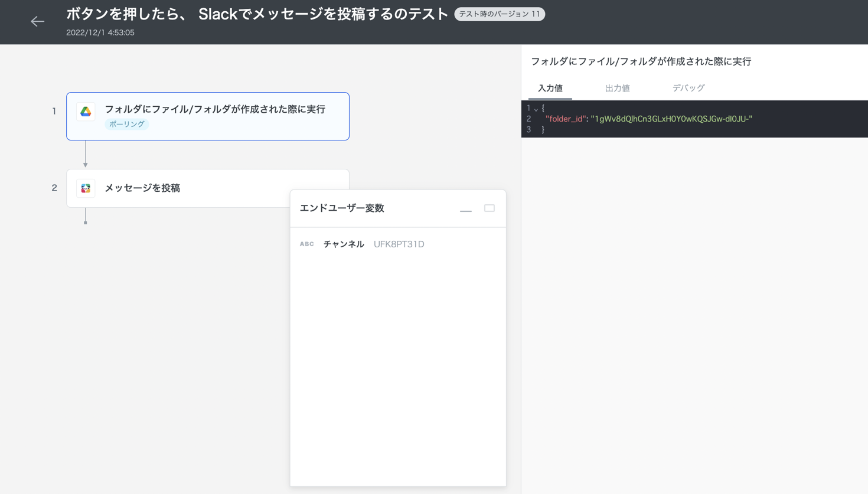Click the ポーリング badge on step 1
868x494 pixels.
[x=127, y=125]
